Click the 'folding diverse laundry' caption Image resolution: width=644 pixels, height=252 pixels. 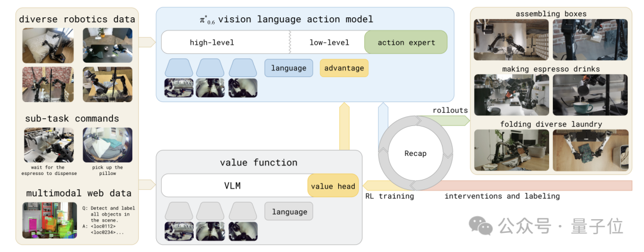[x=550, y=124]
